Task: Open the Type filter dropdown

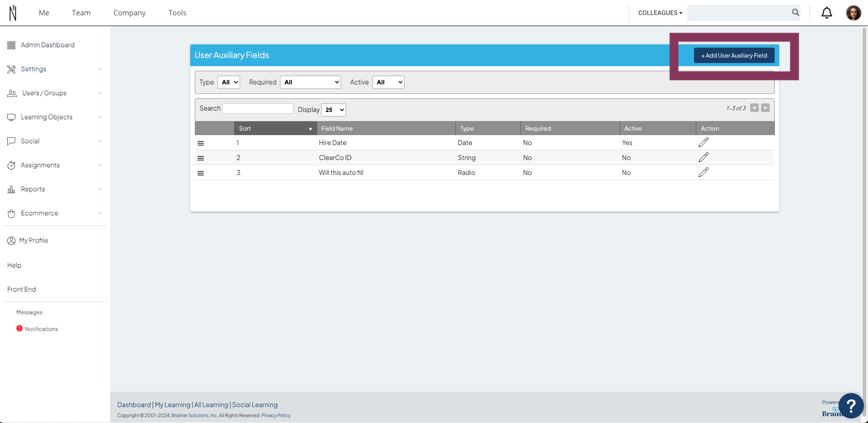Action: (229, 82)
